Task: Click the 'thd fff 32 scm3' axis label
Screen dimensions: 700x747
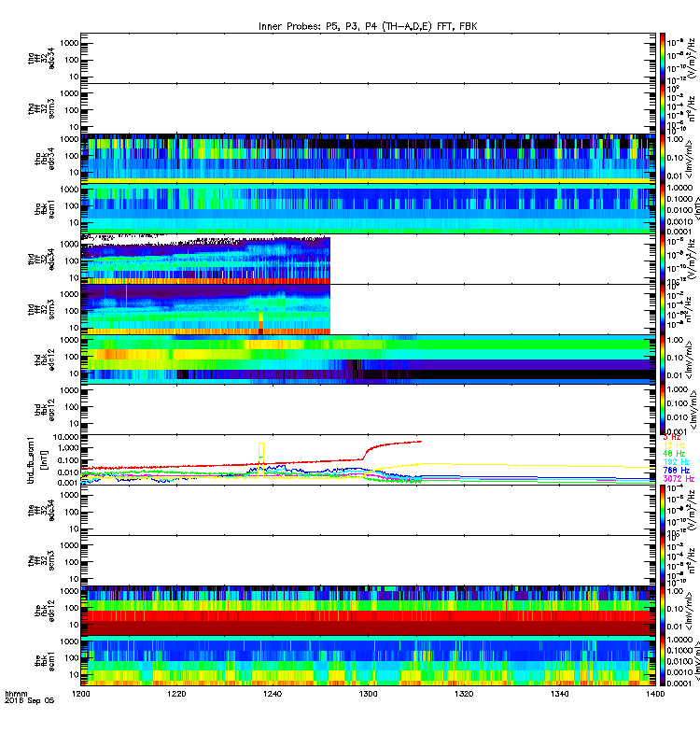Action: point(41,309)
